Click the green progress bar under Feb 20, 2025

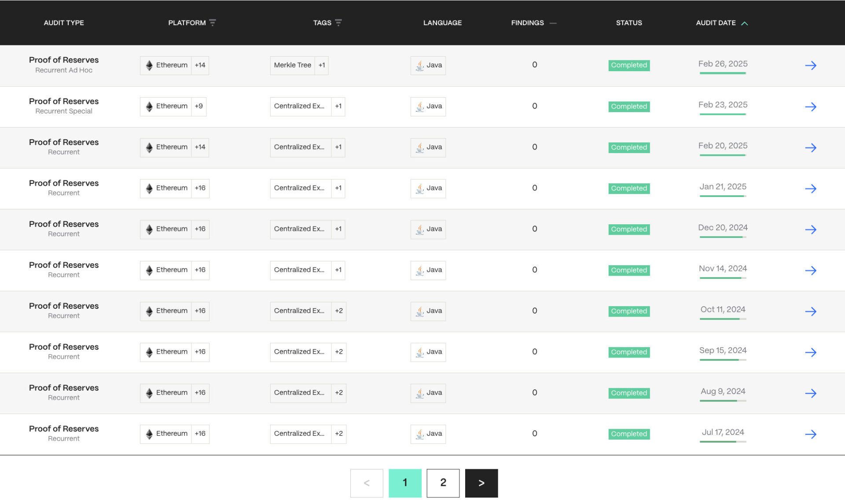[723, 155]
